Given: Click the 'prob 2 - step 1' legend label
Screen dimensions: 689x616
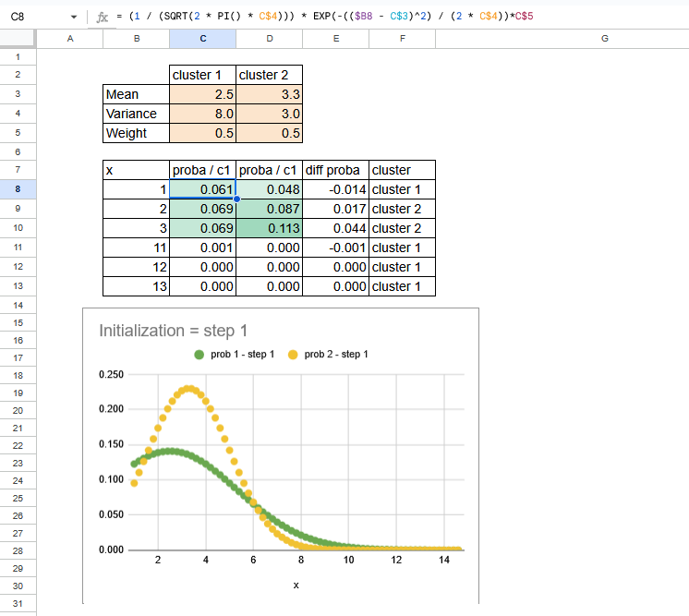Looking at the screenshot, I should click(x=337, y=354).
